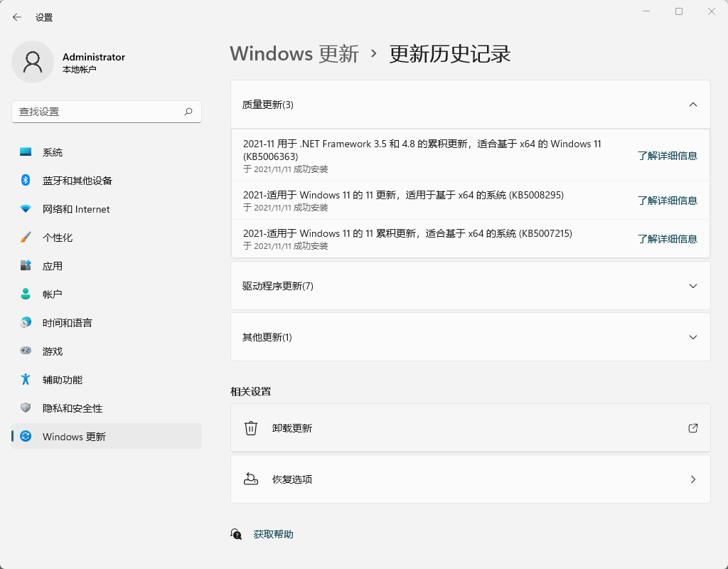
Task: Select Windows 更新 in sidebar
Action: pos(107,436)
